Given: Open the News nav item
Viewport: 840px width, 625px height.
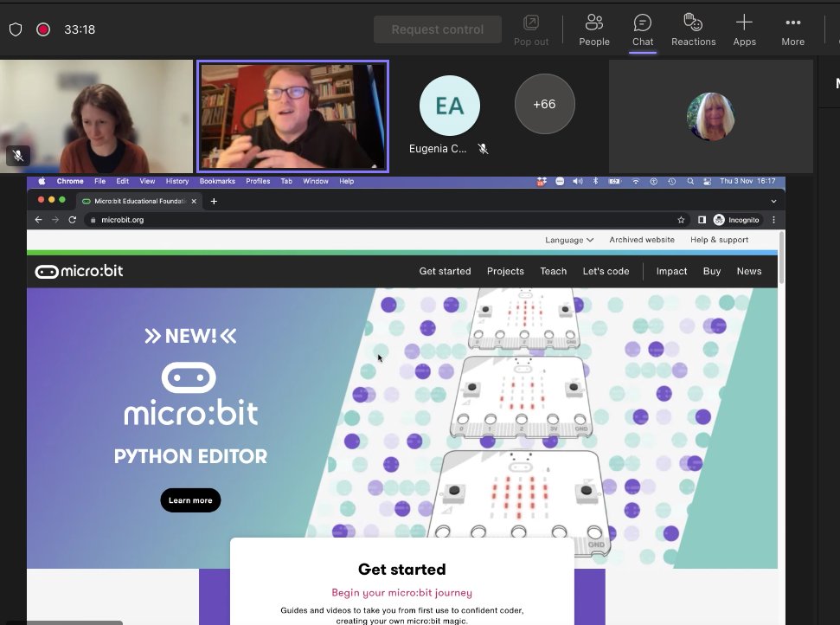Looking at the screenshot, I should coord(749,271).
